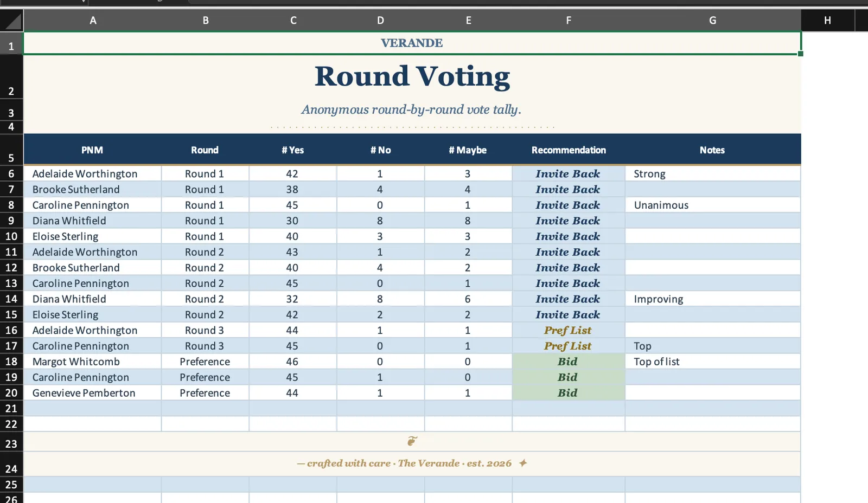
Task: Select column B header
Action: [x=206, y=21]
